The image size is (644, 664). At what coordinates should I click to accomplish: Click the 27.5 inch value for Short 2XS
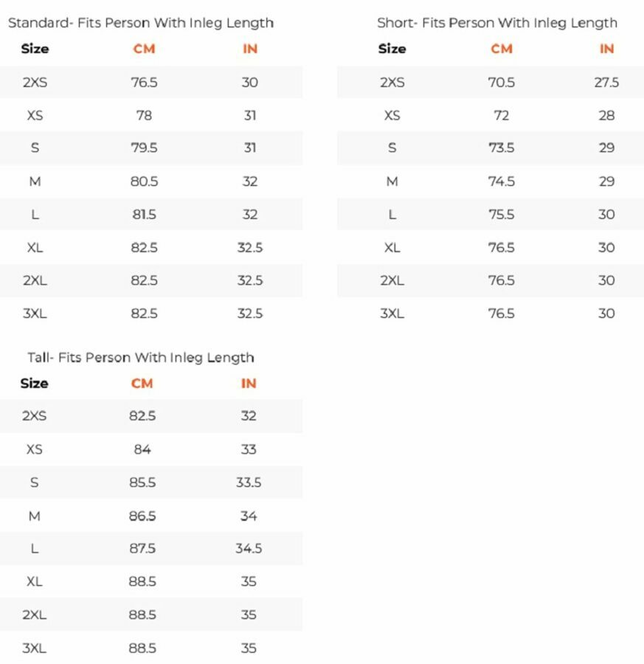click(x=606, y=83)
